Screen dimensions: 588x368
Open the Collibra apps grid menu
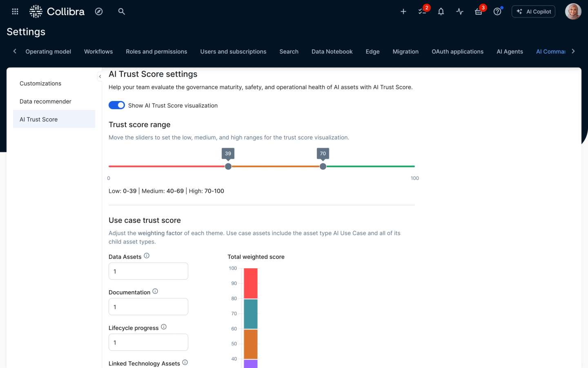(15, 11)
